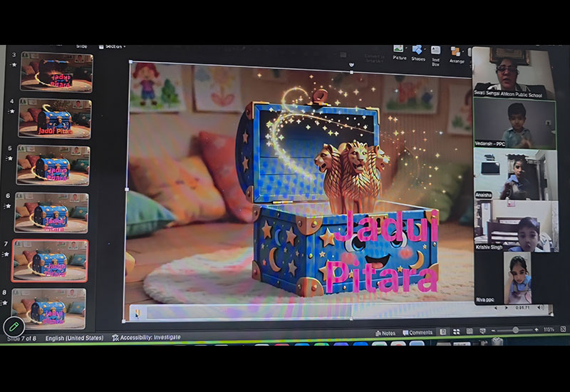
Task: Click animation star beside slide 7
Action: pyautogui.click(x=6, y=254)
